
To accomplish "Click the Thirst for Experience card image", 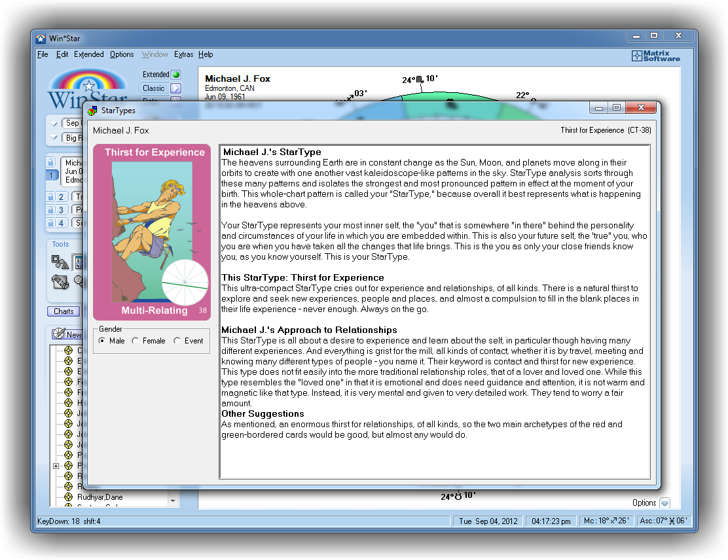I will click(x=152, y=232).
